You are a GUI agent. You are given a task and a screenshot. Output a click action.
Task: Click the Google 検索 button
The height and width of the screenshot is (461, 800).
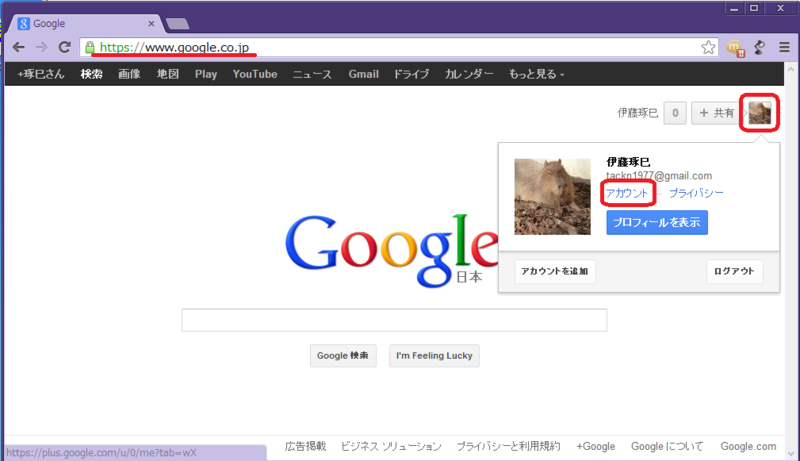tap(343, 355)
